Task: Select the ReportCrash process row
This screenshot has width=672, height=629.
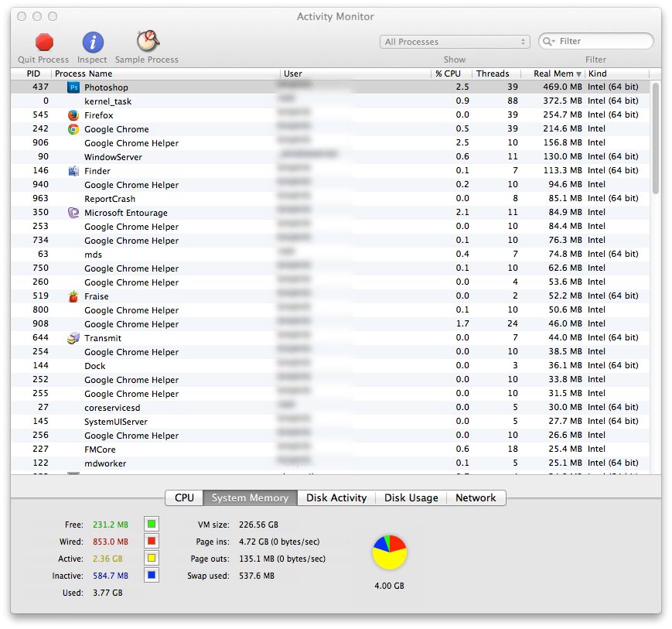Action: [x=330, y=199]
